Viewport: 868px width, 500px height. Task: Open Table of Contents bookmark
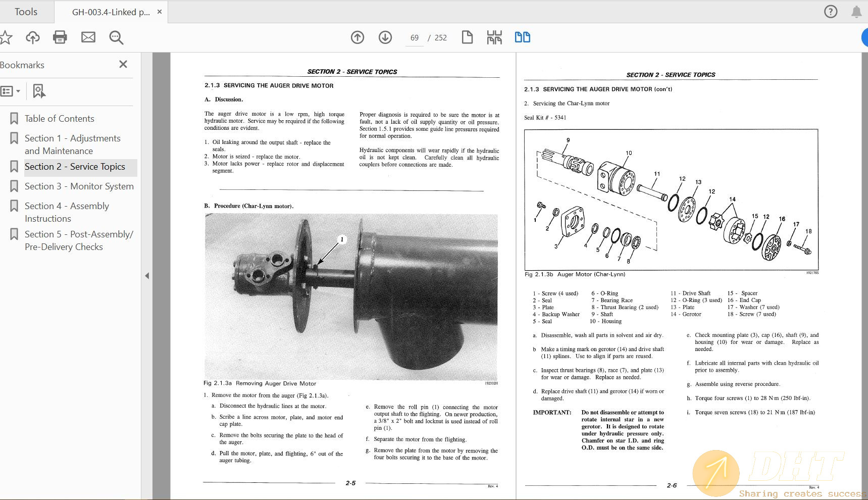(x=59, y=119)
